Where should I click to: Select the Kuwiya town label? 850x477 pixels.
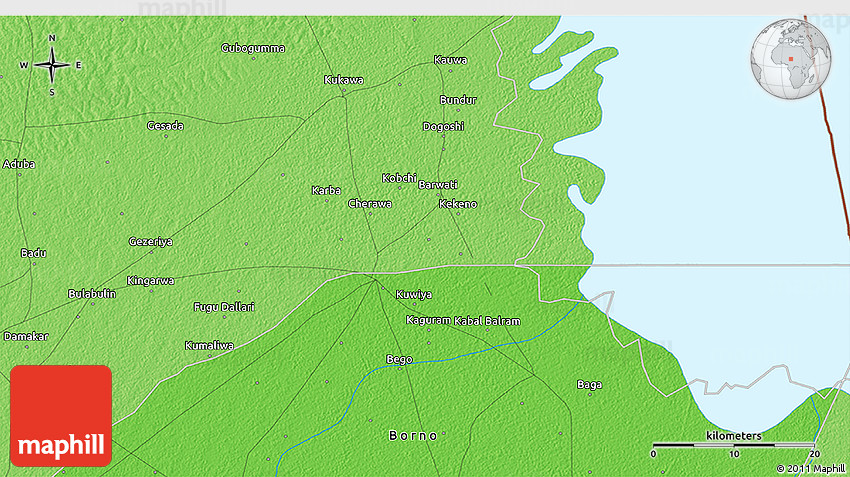(414, 295)
